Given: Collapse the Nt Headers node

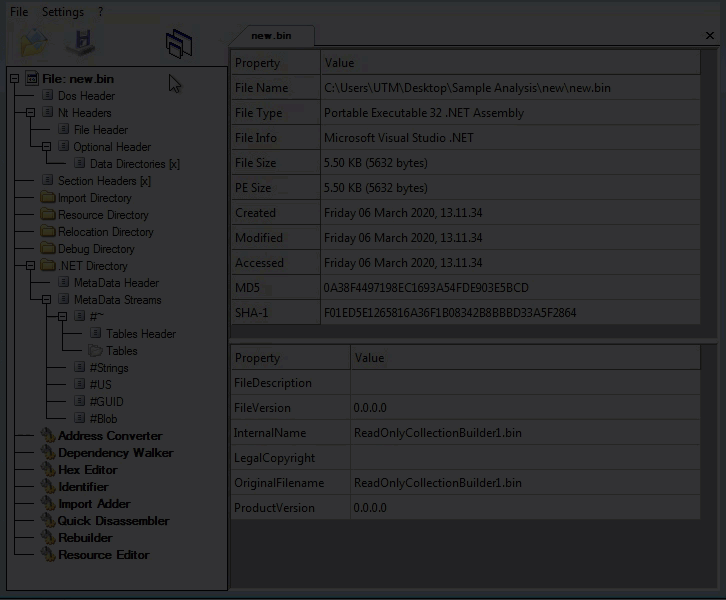Looking at the screenshot, I should [31, 112].
